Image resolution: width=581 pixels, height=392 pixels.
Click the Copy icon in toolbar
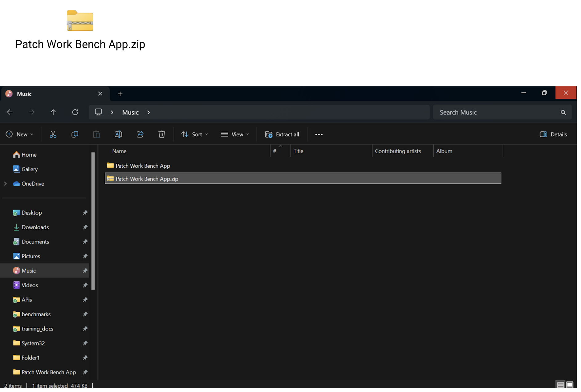(75, 134)
